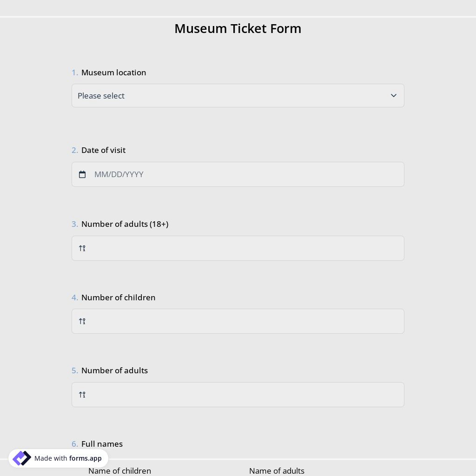Click the forms.app link
476x476 pixels.
85,458
